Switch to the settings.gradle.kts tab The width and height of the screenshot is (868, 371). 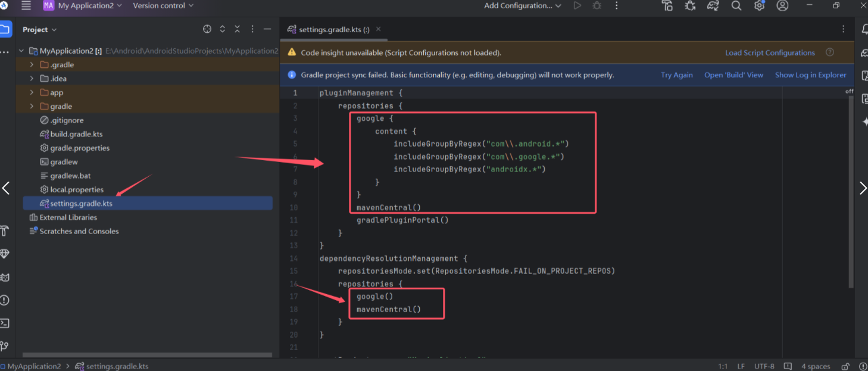click(x=332, y=28)
